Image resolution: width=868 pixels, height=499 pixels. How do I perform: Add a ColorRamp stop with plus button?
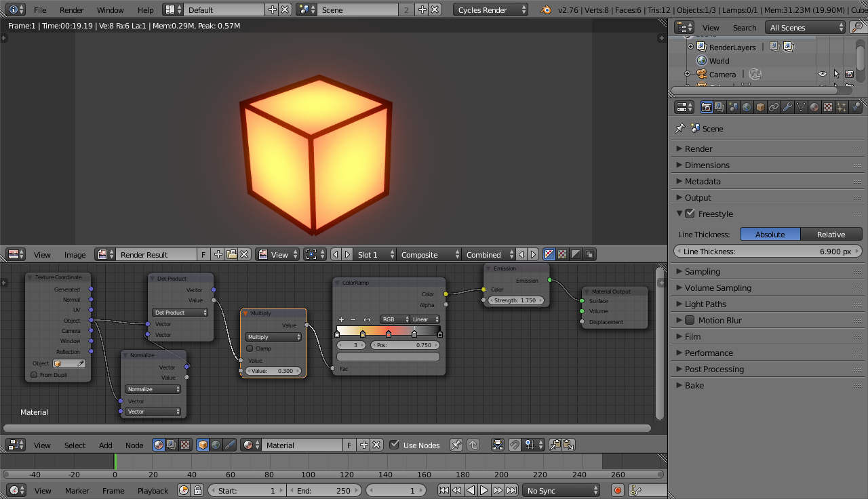(x=341, y=319)
